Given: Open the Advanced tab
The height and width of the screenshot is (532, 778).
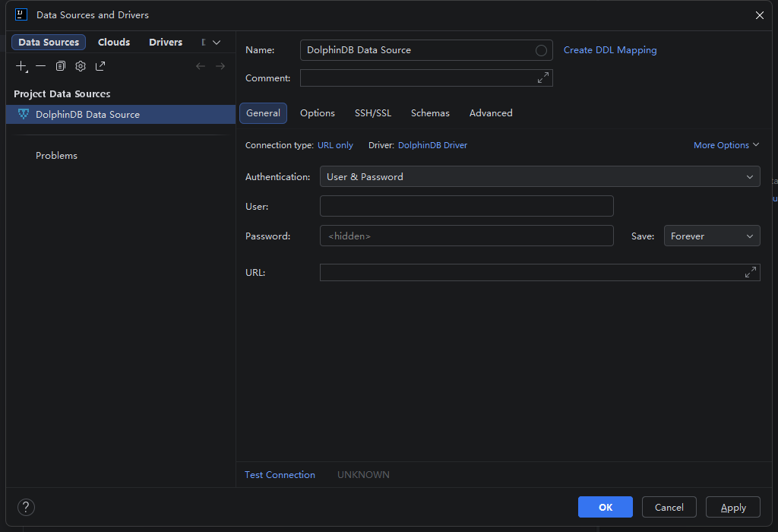Looking at the screenshot, I should click(x=491, y=113).
